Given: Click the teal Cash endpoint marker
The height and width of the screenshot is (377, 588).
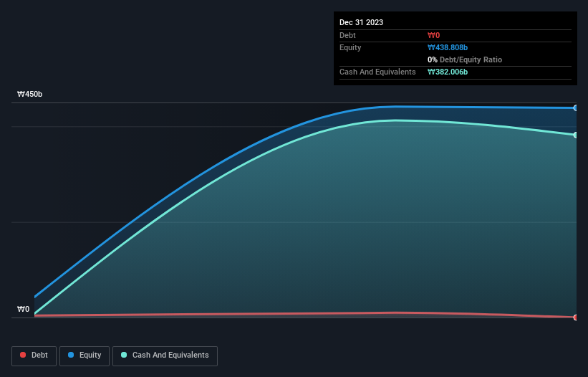Looking at the screenshot, I should 576,135.
